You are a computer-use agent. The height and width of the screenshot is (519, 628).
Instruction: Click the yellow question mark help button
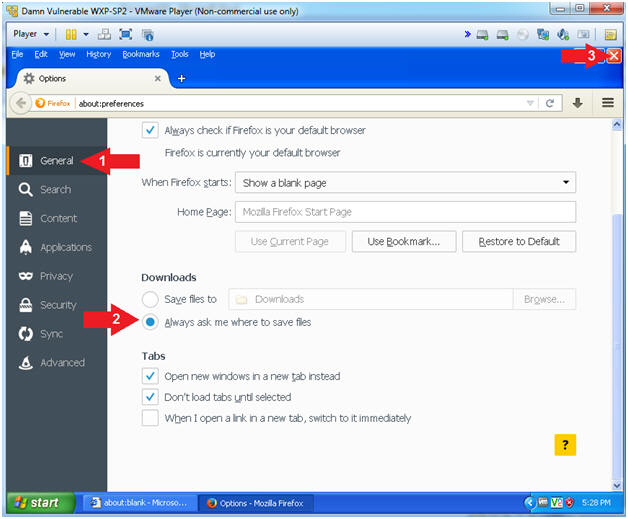565,445
